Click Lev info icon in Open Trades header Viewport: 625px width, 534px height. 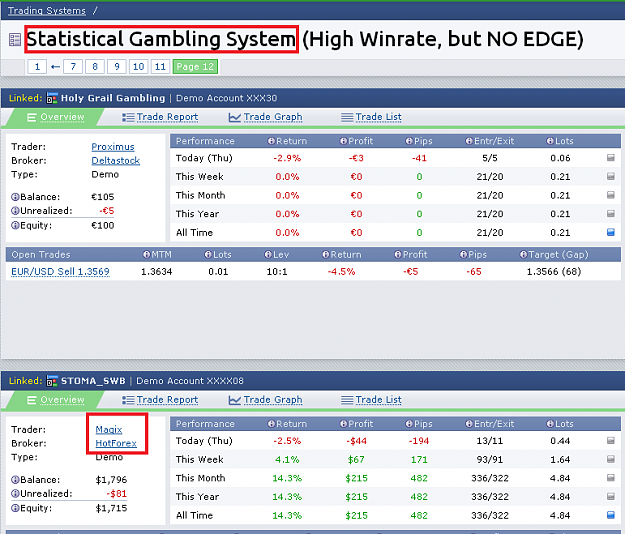pyautogui.click(x=268, y=255)
